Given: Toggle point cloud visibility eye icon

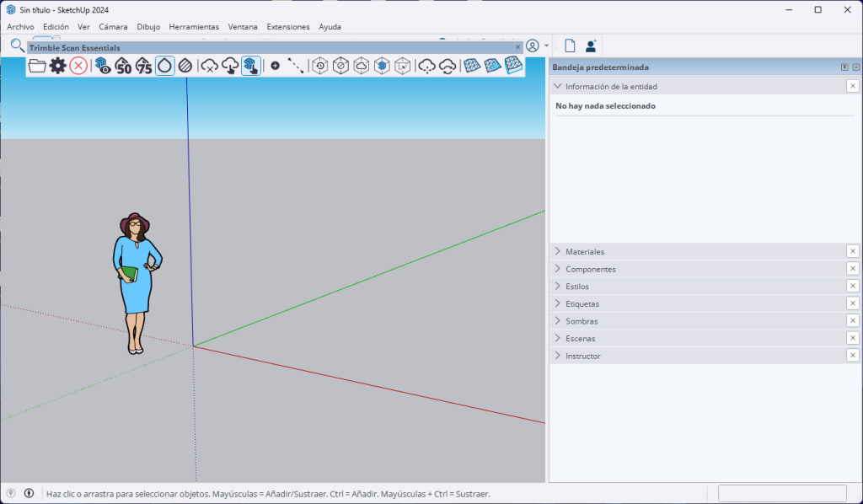Looking at the screenshot, I should pos(102,66).
